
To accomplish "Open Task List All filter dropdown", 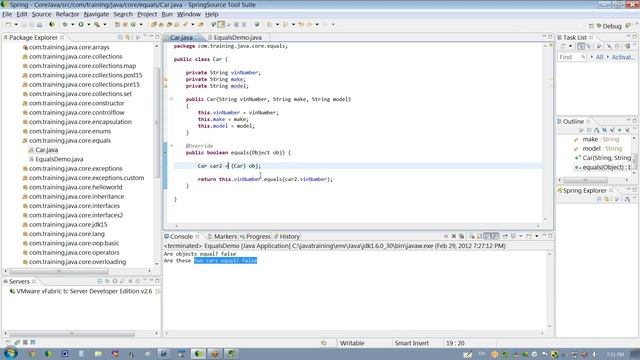I will point(592,57).
